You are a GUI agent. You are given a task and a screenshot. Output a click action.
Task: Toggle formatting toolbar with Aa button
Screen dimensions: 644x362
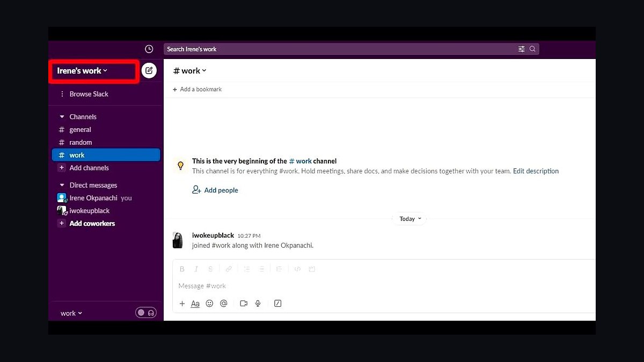(x=195, y=304)
